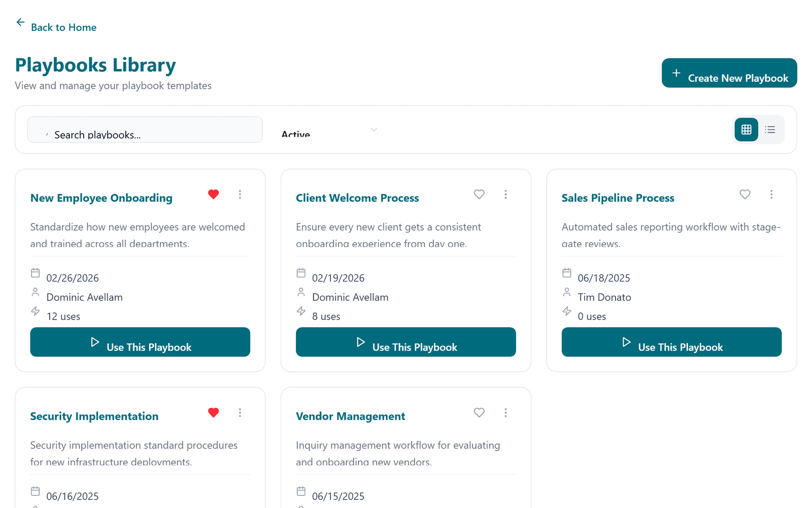Click the back arrow icon

(20, 22)
